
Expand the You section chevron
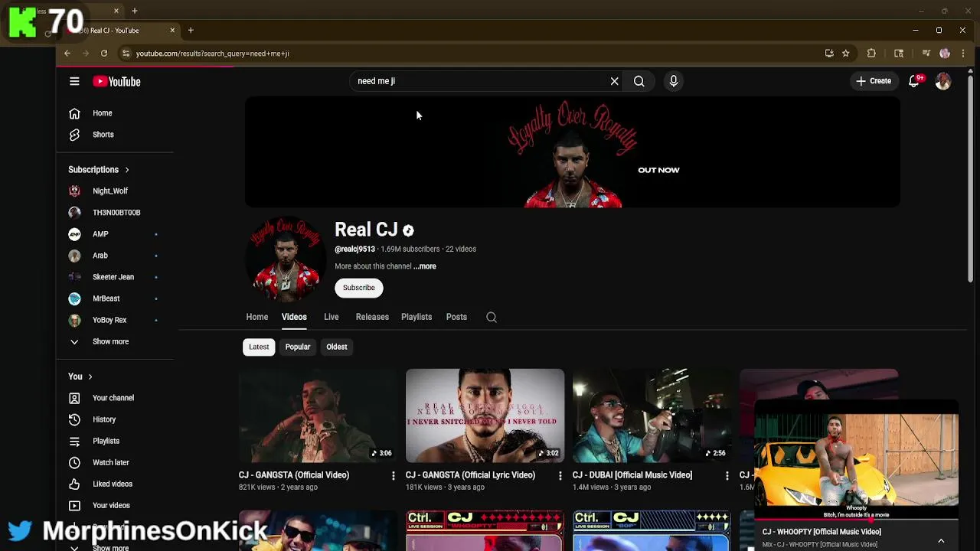point(90,377)
